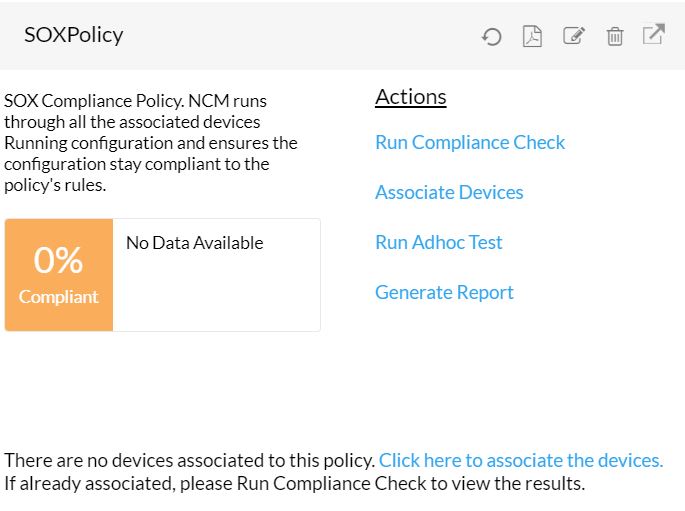Open the policy in a new window
This screenshot has width=685, height=511.
click(x=653, y=35)
